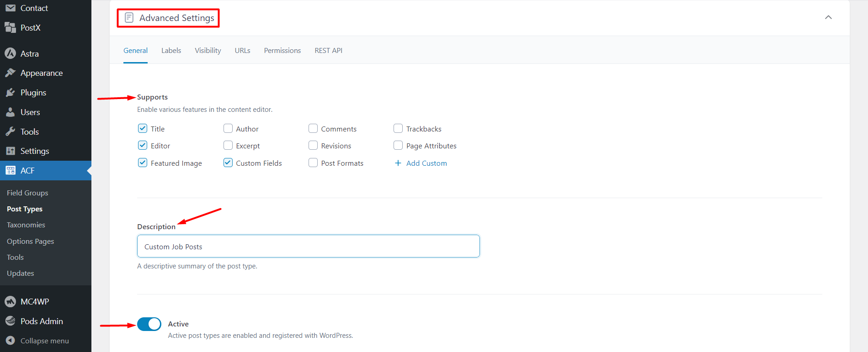Uncheck the Title support checkbox

pos(142,128)
